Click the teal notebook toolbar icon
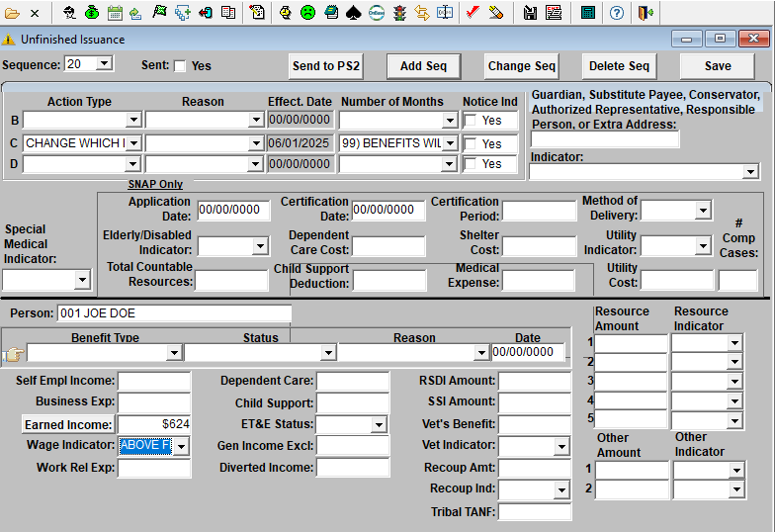The image size is (775, 532). click(x=330, y=12)
